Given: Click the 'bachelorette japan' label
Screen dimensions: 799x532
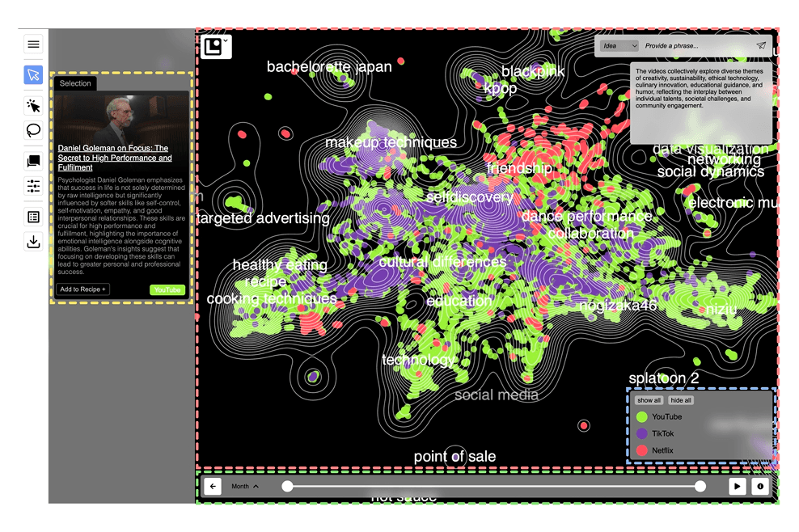Looking at the screenshot, I should tap(329, 67).
